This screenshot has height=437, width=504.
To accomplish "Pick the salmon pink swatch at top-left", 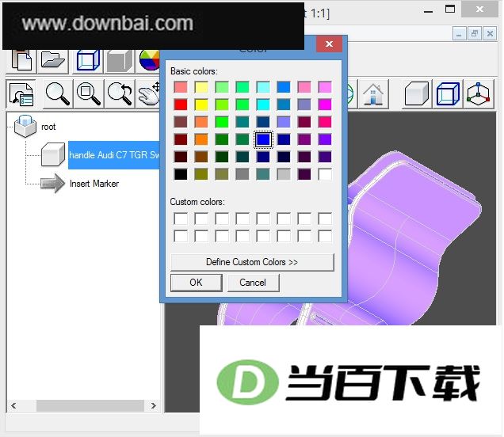I will tap(181, 87).
